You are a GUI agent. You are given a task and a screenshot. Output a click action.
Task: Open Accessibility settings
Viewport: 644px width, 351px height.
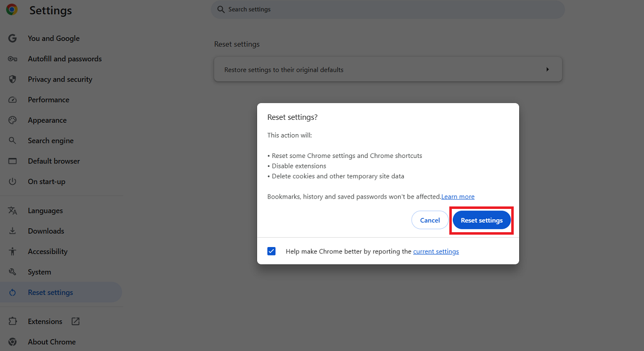tap(48, 251)
